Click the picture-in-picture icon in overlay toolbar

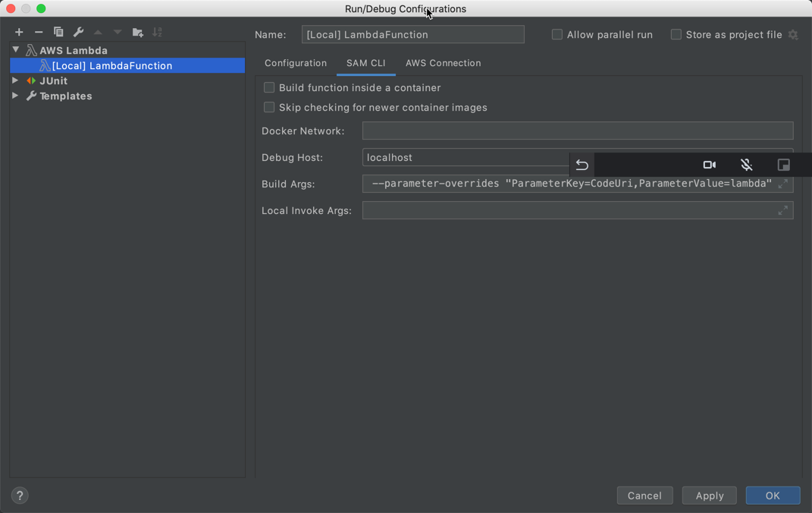(783, 165)
